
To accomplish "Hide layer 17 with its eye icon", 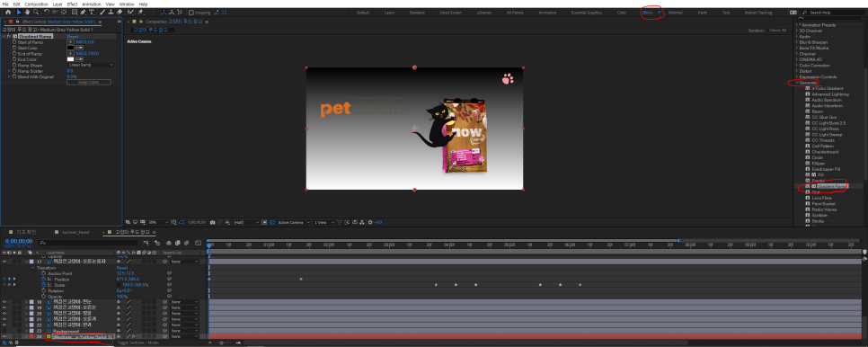I will (x=4, y=262).
